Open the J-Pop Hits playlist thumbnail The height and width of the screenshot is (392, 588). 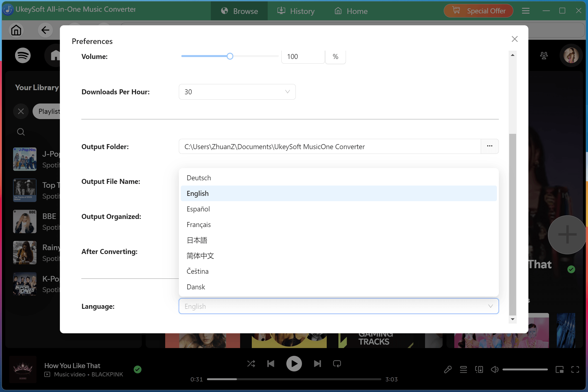coord(25,159)
